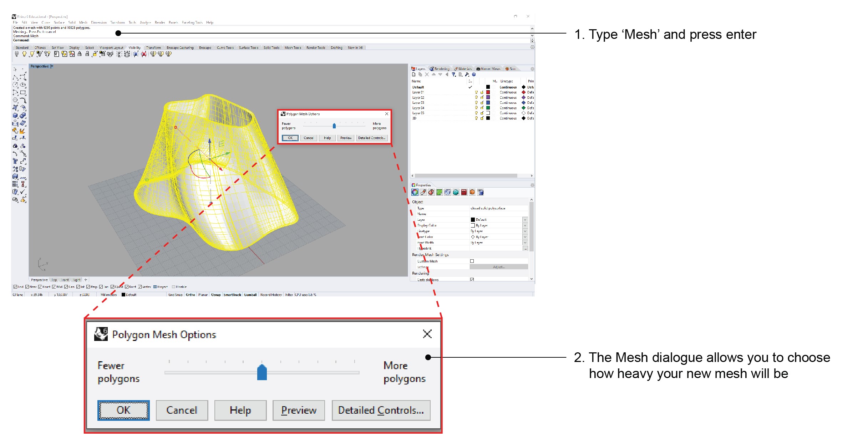Expand the object Layer dropdown showing Default
Image resolution: width=868 pixels, height=444 pixels.
pyautogui.click(x=525, y=220)
